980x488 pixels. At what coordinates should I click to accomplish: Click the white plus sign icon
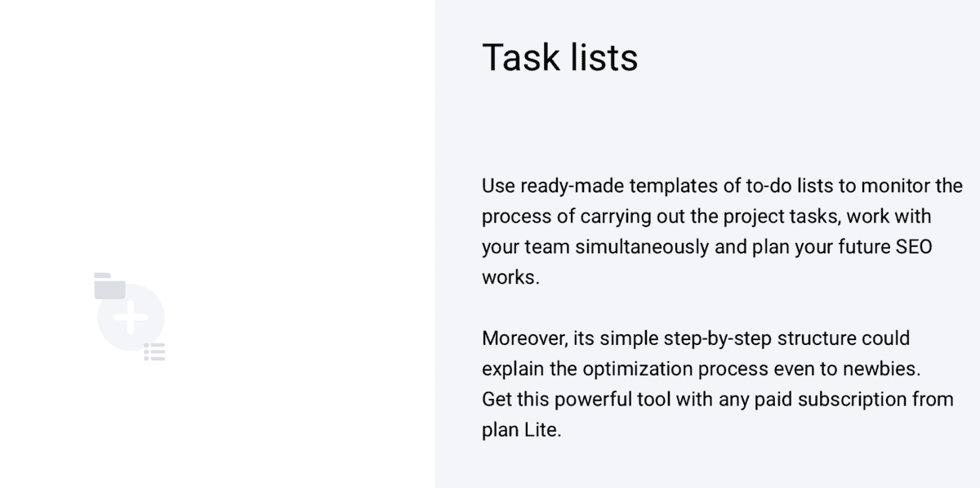[131, 317]
